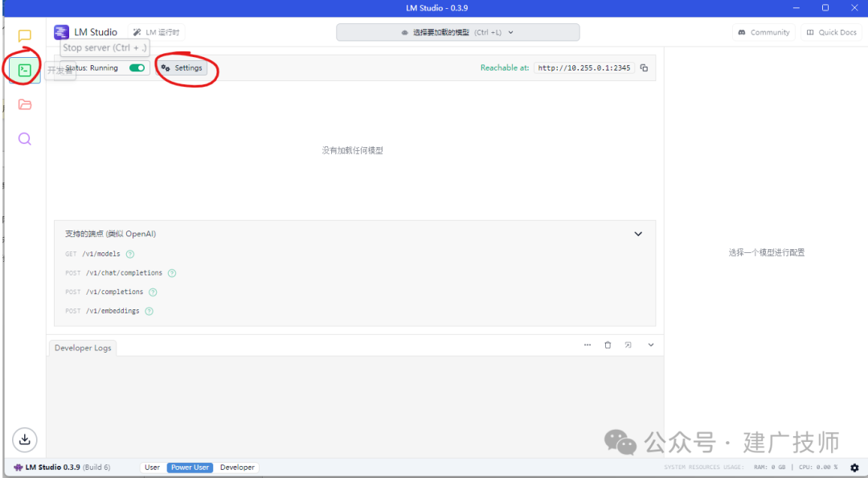868x478 pixels.
Task: Collapse the supported endpoints section
Action: click(638, 234)
